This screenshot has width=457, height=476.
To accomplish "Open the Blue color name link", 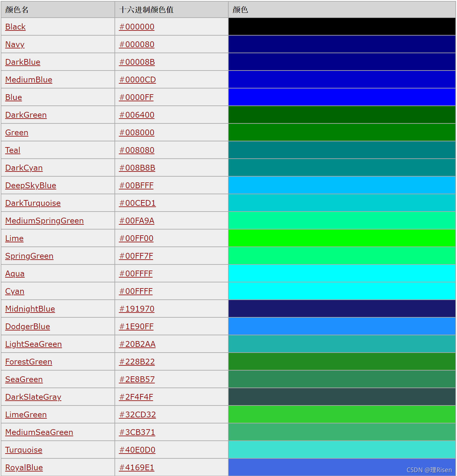I will click(x=13, y=97).
